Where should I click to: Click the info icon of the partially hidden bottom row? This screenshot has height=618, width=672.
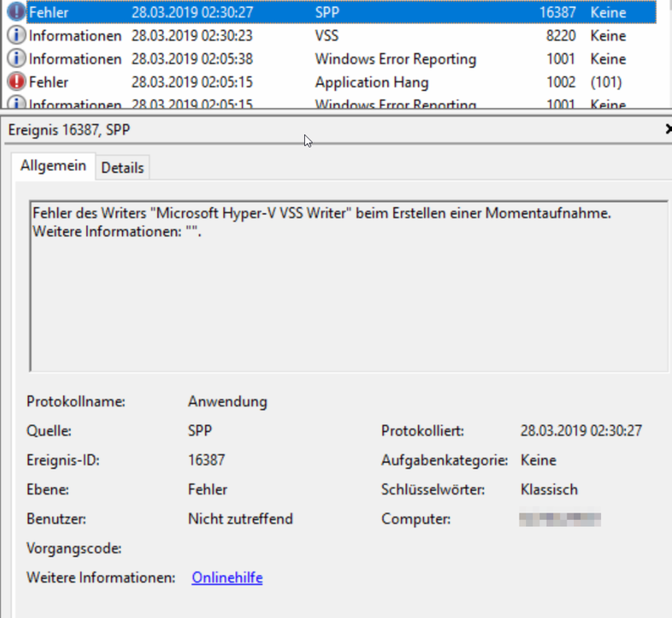(16, 104)
